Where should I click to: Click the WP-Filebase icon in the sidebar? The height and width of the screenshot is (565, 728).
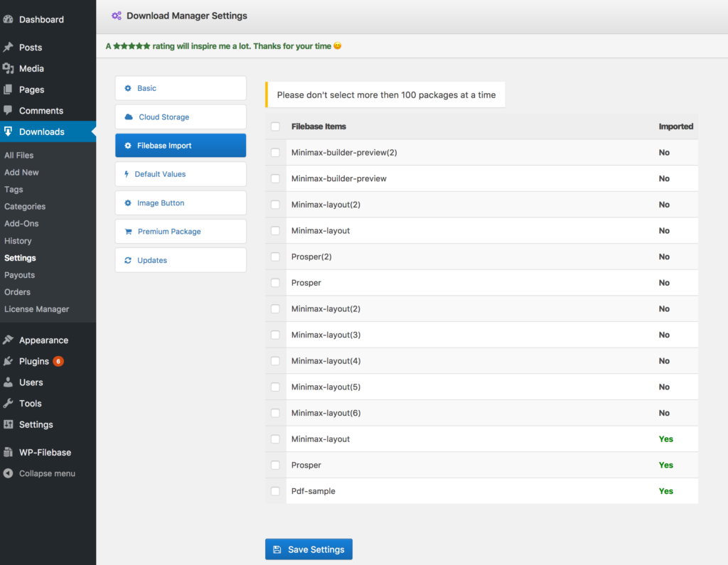coord(9,452)
